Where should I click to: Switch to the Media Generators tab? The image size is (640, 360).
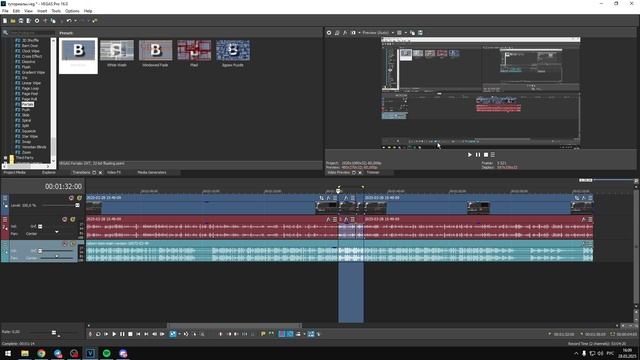coord(151,173)
